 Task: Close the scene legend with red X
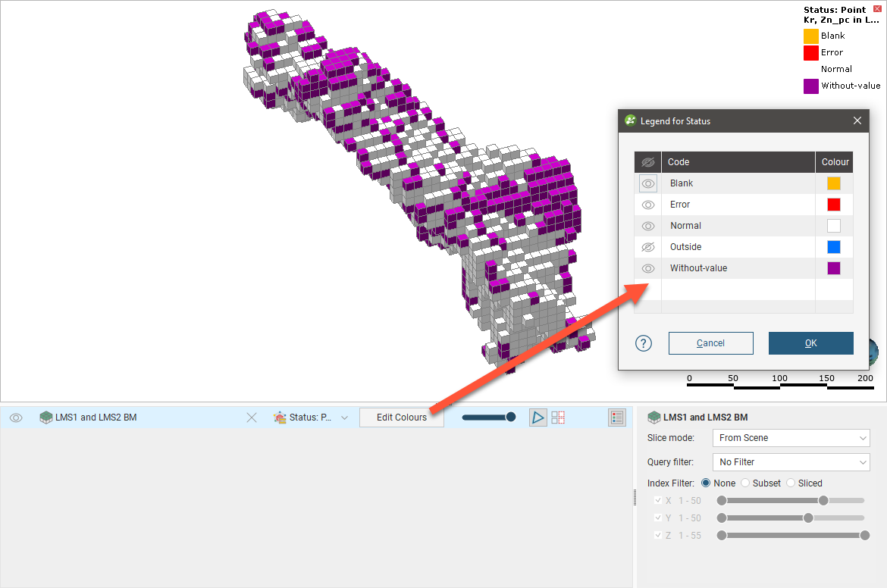tap(877, 8)
